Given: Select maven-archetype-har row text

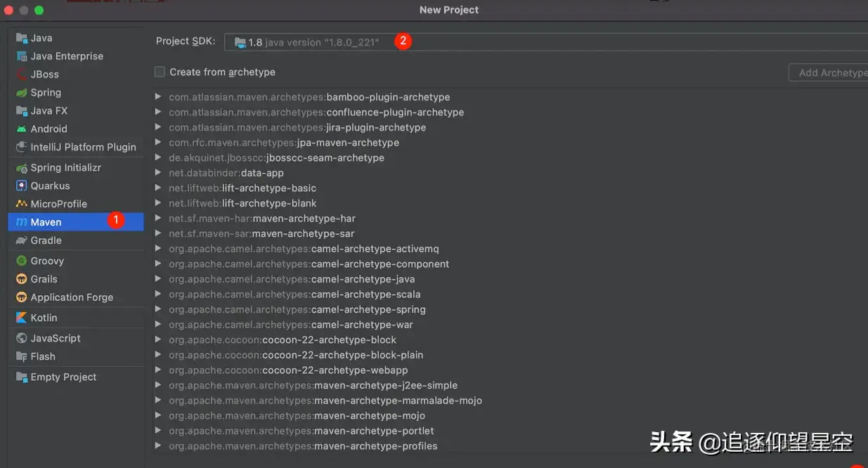Looking at the screenshot, I should click(262, 219).
